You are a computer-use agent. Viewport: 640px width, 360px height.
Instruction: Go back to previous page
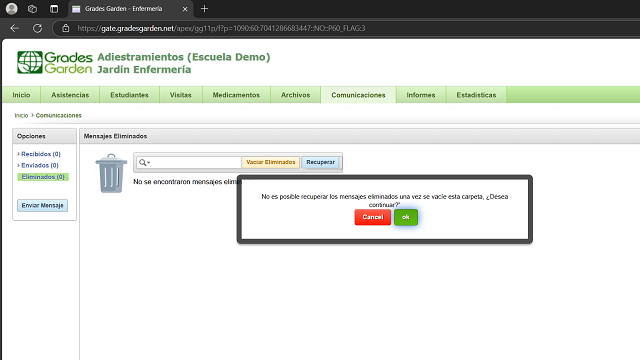point(15,28)
